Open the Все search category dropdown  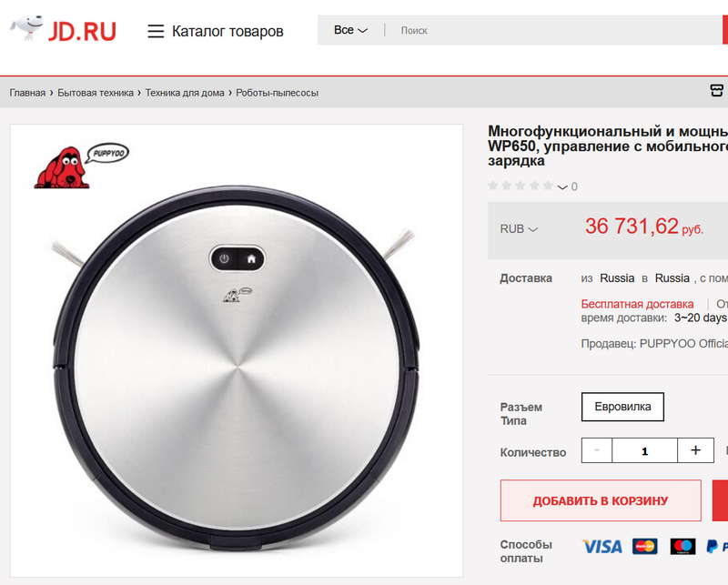tap(350, 30)
